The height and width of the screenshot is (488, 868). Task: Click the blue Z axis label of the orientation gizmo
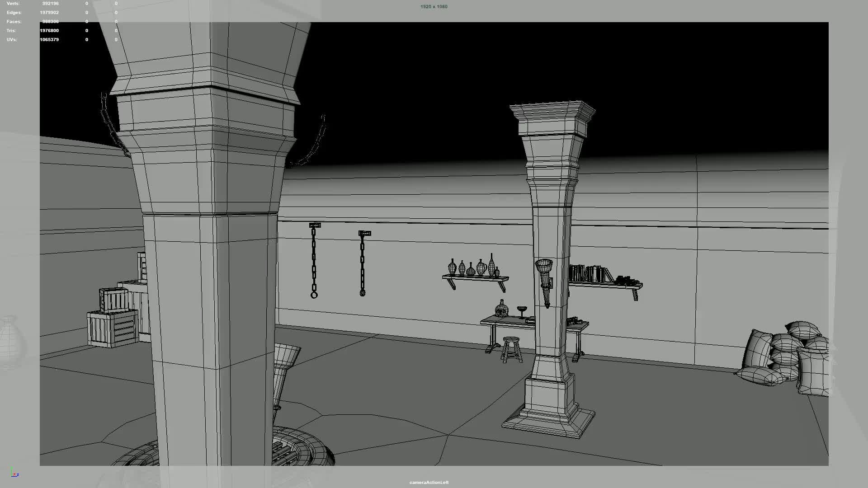tap(18, 475)
